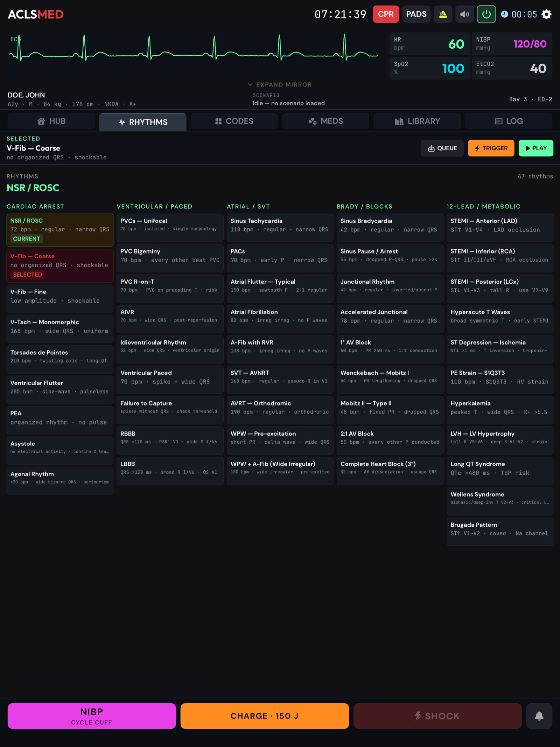Viewport: 560px width, 747px height.
Task: Choose V-Tach — Monomorphic rhythm
Action: [x=60, y=328]
